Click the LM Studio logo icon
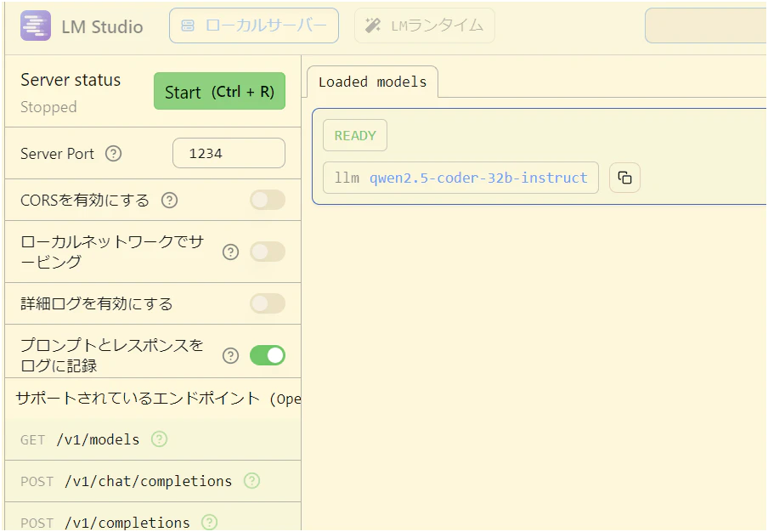This screenshot has width=768, height=532. click(x=36, y=25)
